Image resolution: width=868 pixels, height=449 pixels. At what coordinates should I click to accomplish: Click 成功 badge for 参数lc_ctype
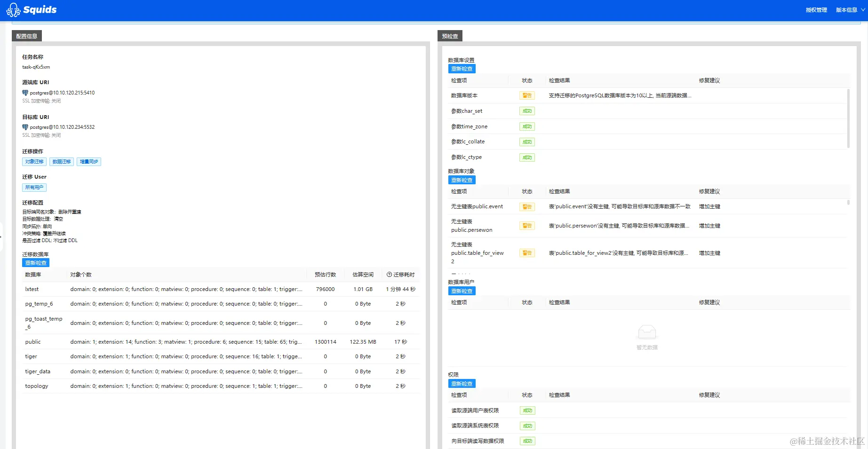click(x=527, y=158)
